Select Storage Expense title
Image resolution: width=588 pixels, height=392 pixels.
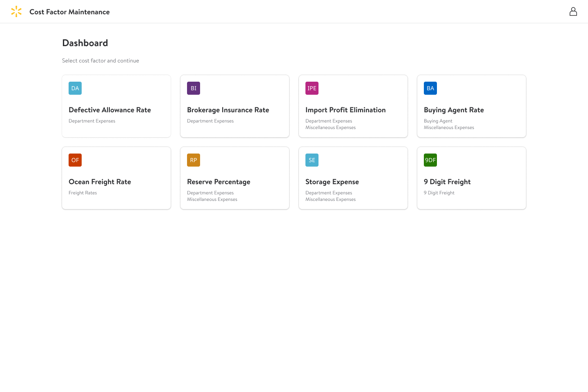332,182
